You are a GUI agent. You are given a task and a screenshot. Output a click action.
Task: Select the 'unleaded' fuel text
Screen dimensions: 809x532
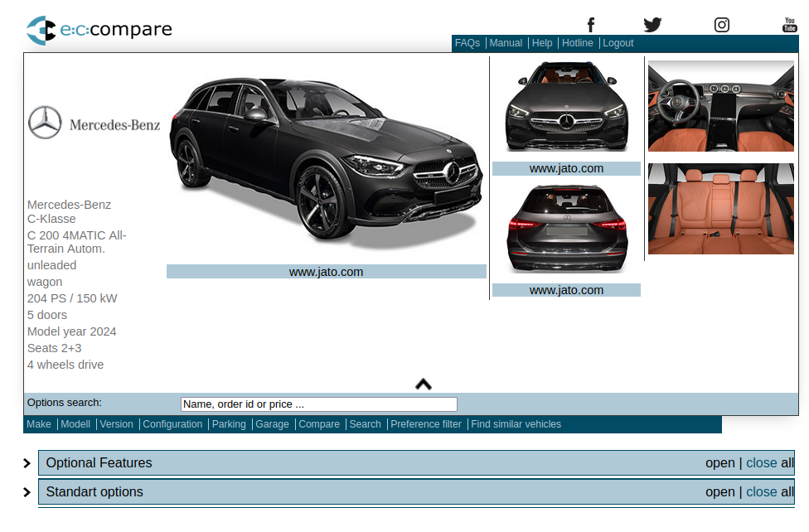click(x=51, y=265)
